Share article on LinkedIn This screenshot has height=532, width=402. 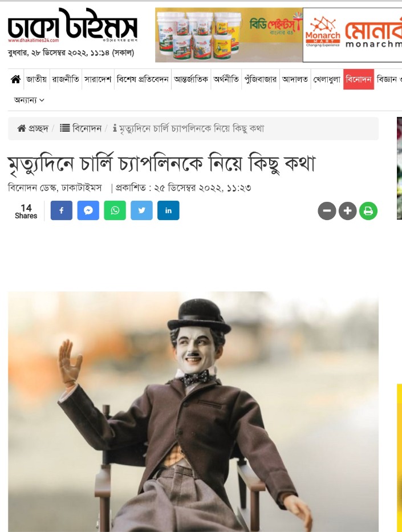click(x=168, y=210)
